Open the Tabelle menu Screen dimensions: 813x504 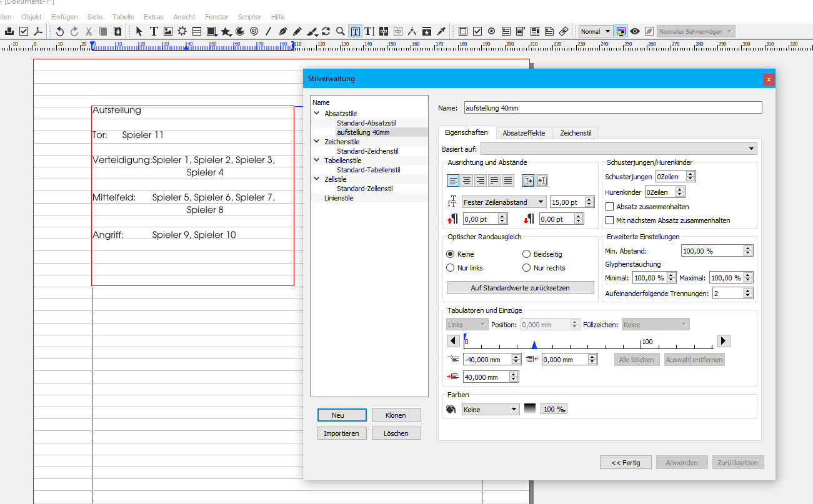click(x=123, y=17)
